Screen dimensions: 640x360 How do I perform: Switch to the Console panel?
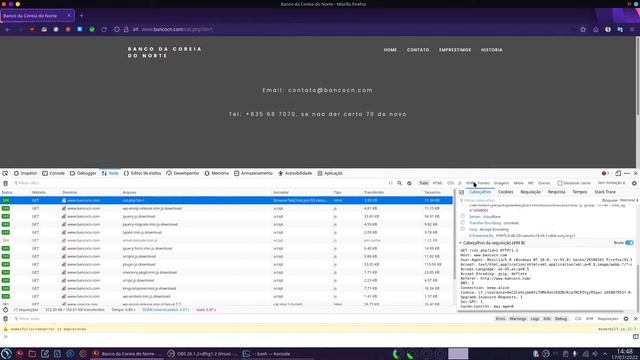(x=53, y=173)
